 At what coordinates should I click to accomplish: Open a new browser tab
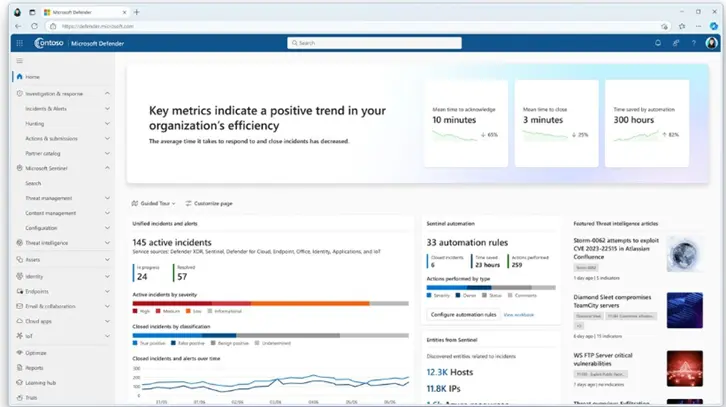(137, 13)
